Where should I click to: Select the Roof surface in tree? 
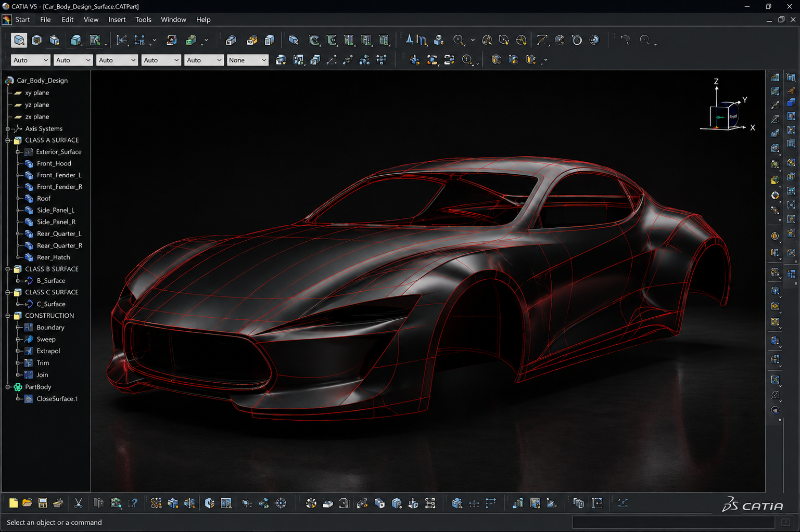(44, 199)
